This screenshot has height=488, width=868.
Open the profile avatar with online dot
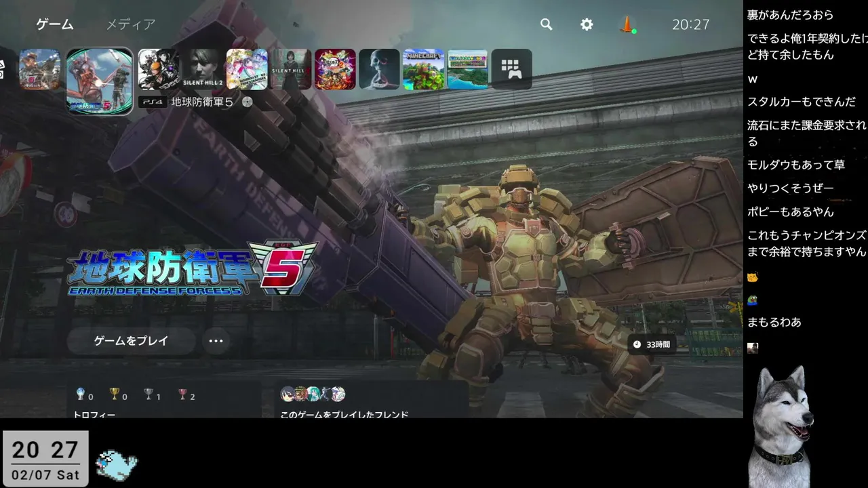[627, 25]
